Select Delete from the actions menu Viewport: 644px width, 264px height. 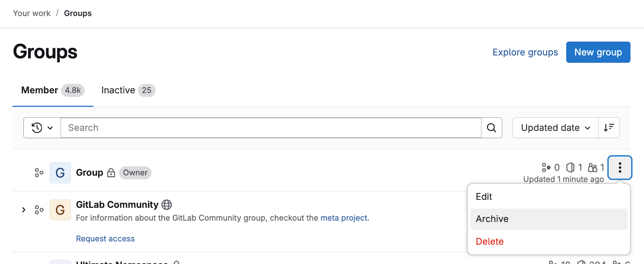coord(489,241)
